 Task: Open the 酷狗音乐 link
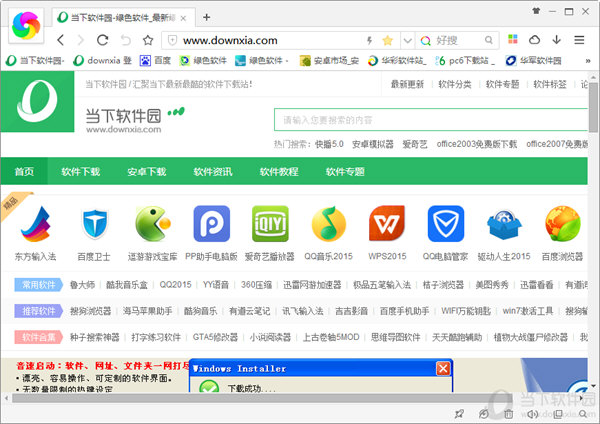pos(201,311)
